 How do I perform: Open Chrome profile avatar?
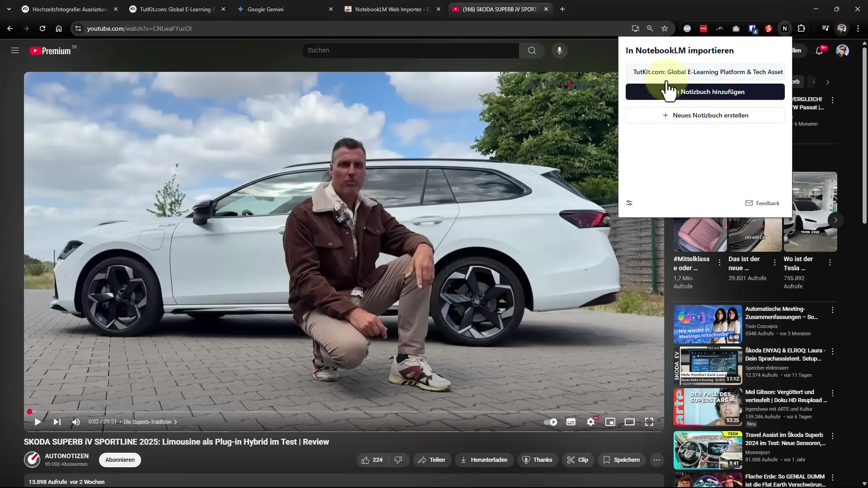point(842,28)
